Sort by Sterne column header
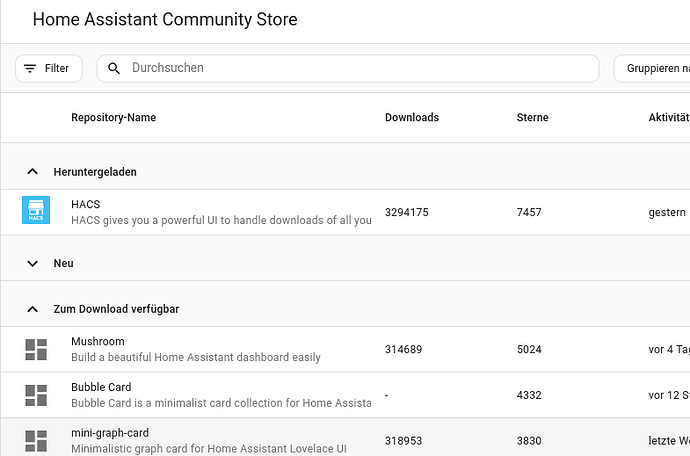The height and width of the screenshot is (456, 690). (532, 118)
